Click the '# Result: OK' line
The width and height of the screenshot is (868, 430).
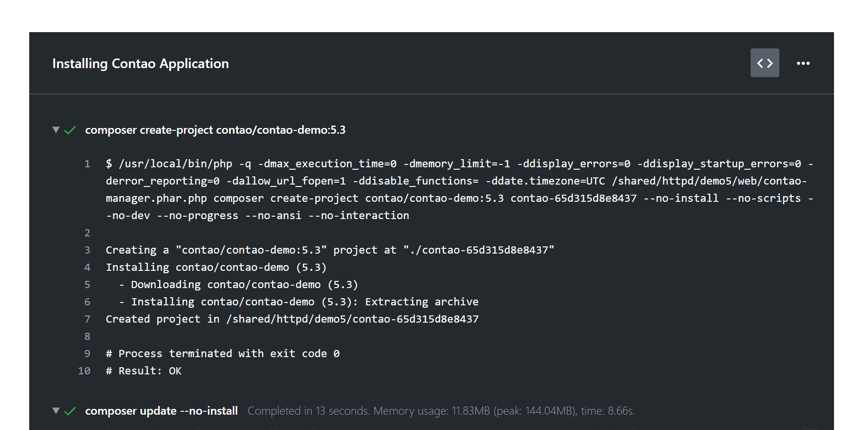(x=144, y=371)
